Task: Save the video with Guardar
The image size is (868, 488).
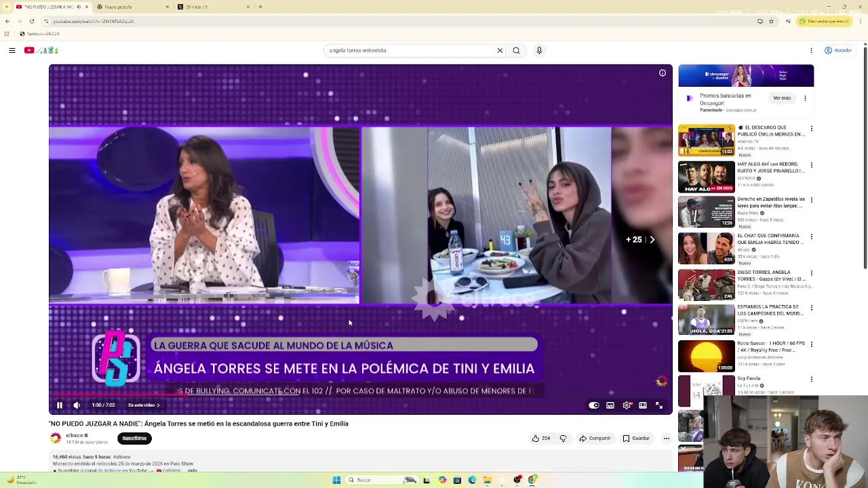Action: pyautogui.click(x=636, y=439)
